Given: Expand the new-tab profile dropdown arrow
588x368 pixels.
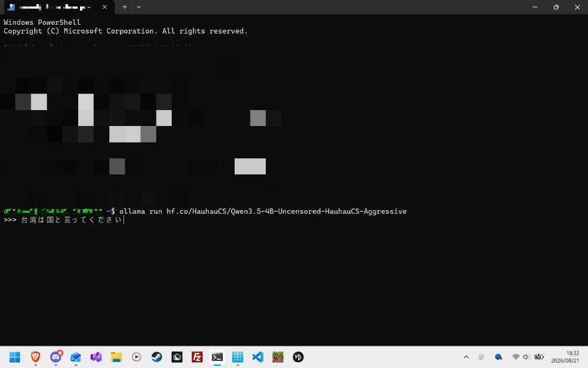Looking at the screenshot, I should pos(139,6).
